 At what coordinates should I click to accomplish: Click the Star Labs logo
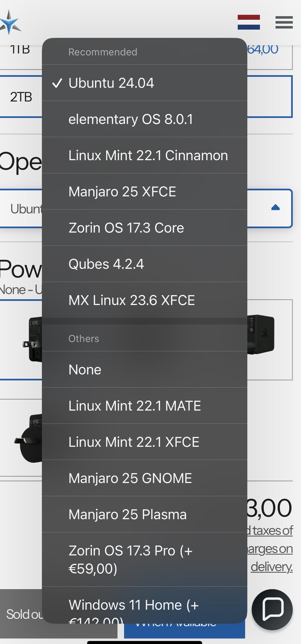point(10,22)
